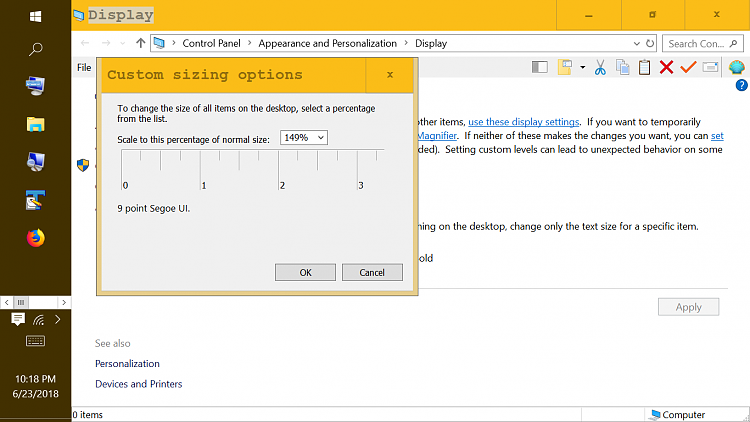Image resolution: width=750 pixels, height=422 pixels.
Task: Click OK in Custom sizing options
Action: [305, 272]
